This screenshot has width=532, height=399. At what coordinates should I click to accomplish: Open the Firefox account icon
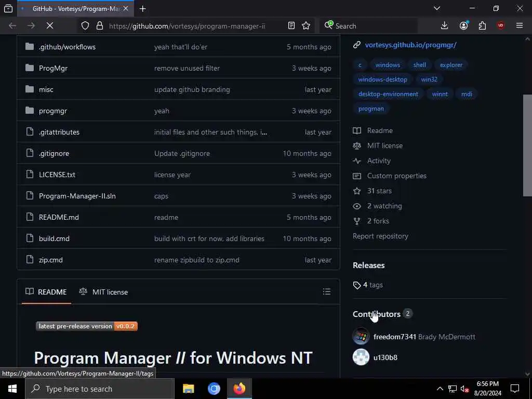point(464,25)
